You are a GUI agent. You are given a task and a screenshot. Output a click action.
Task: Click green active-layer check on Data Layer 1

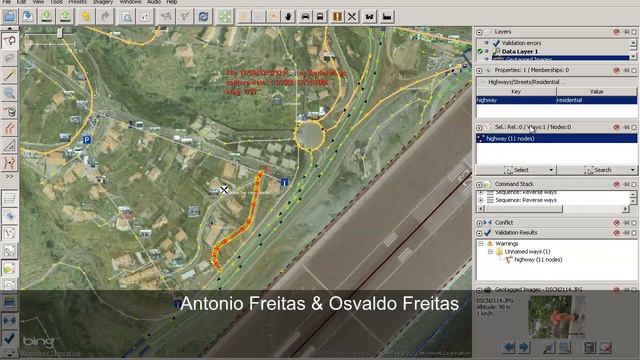(x=480, y=51)
